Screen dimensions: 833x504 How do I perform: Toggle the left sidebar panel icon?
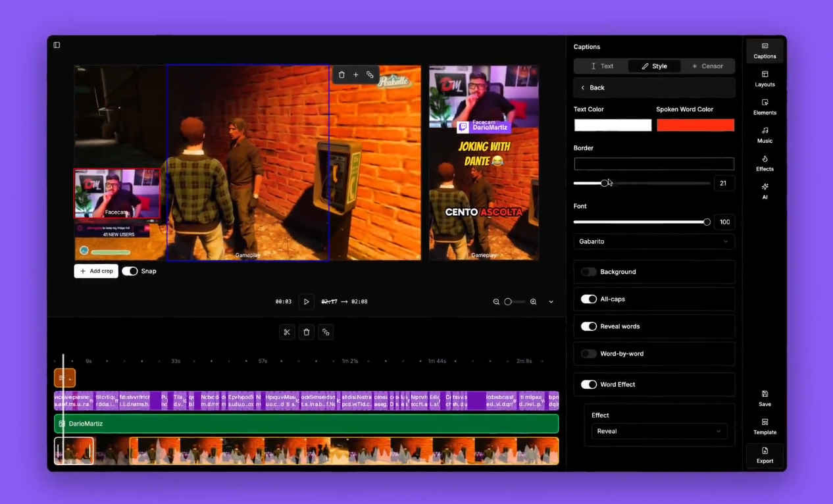(x=57, y=45)
